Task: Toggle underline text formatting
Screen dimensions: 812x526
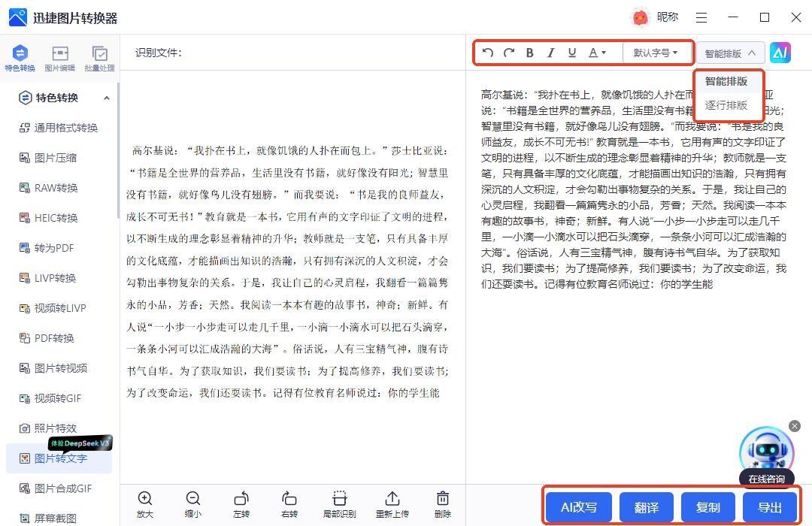Action: pos(572,53)
